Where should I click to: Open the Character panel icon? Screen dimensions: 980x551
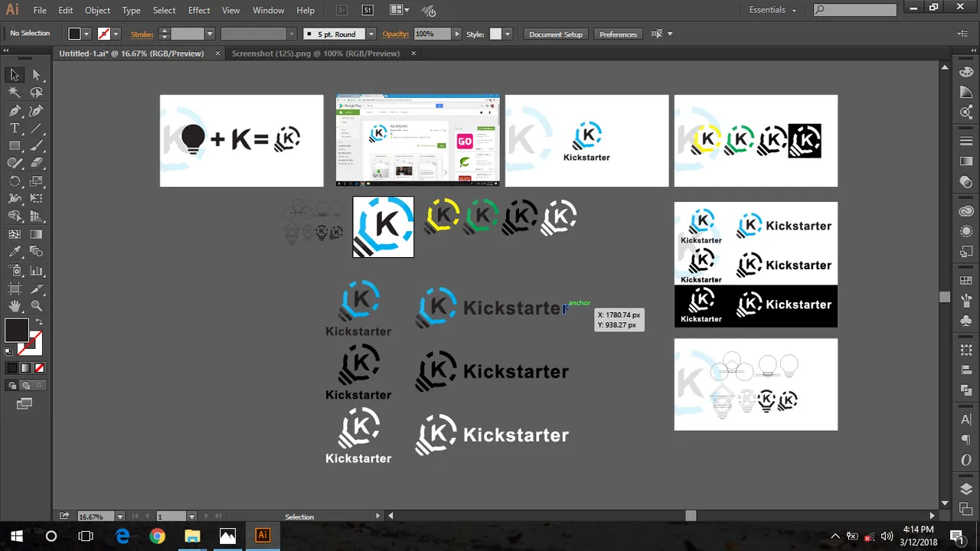pos(965,420)
